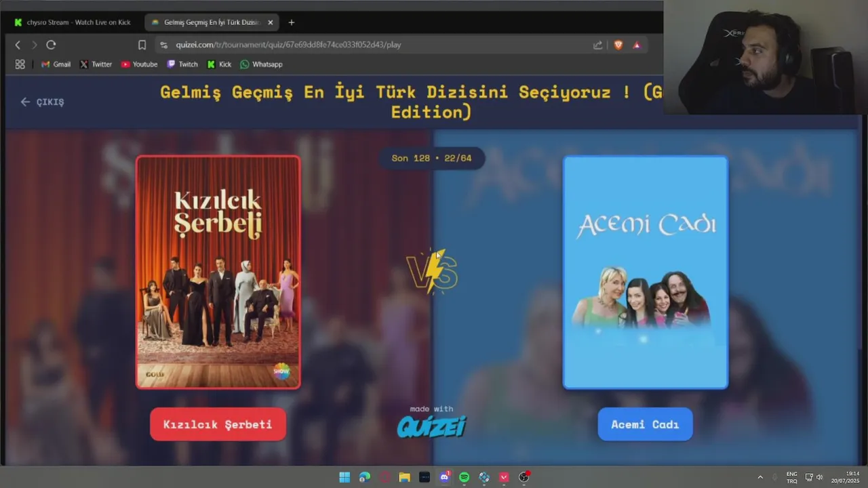Click the browser forward arrow
The image size is (868, 488).
tap(34, 45)
